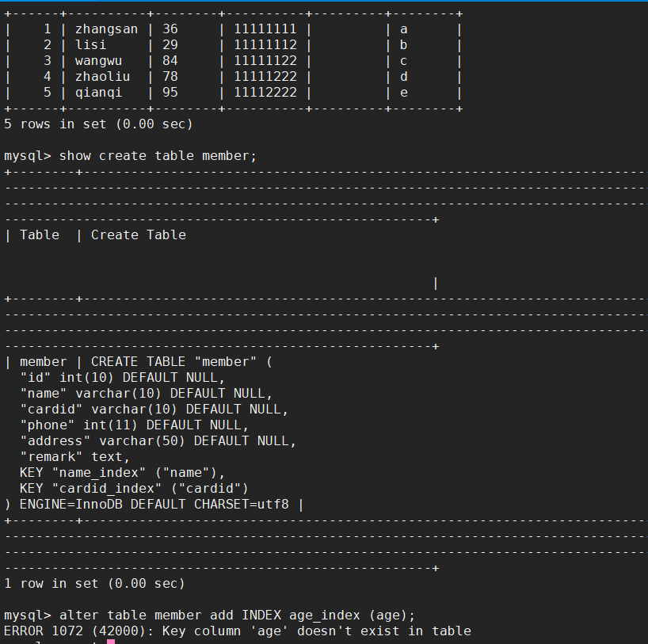Image resolution: width=648 pixels, height=644 pixels.
Task: Click the '"cardid" varchar(10)' definition line
Action: [154, 410]
